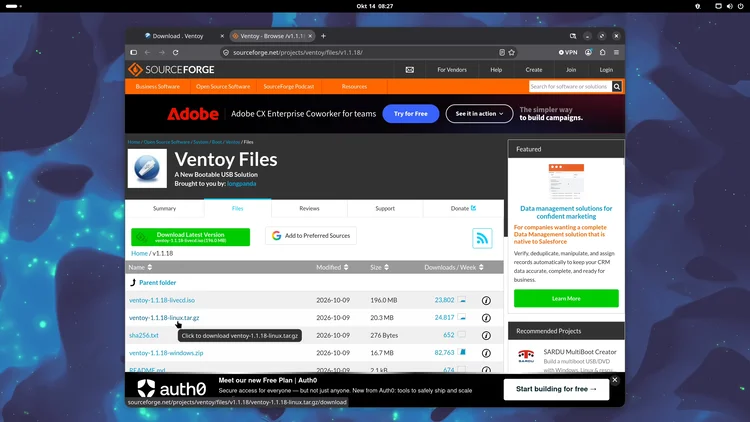Open a new tab with the plus icon

323,36
